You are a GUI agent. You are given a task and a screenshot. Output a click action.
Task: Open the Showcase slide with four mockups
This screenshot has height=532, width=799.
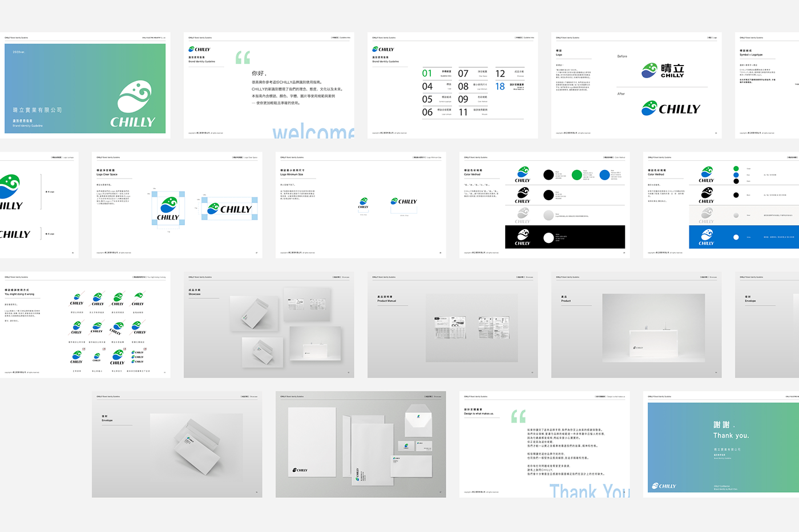pyautogui.click(x=269, y=324)
